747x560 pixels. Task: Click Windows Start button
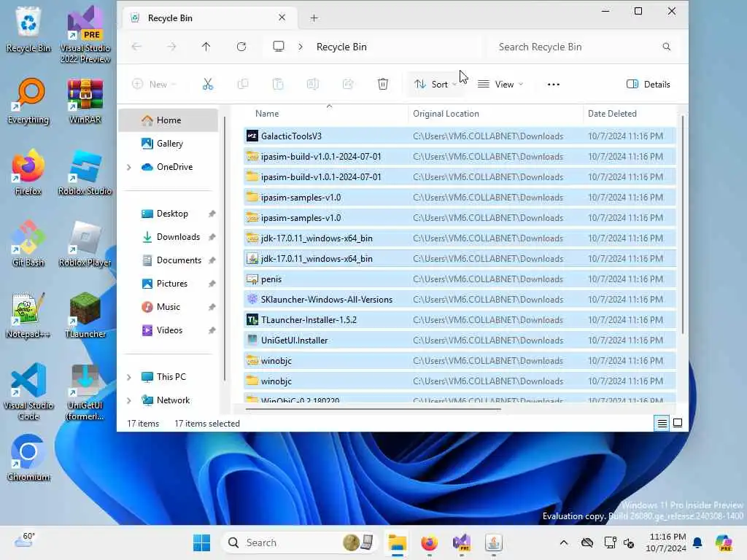point(201,542)
